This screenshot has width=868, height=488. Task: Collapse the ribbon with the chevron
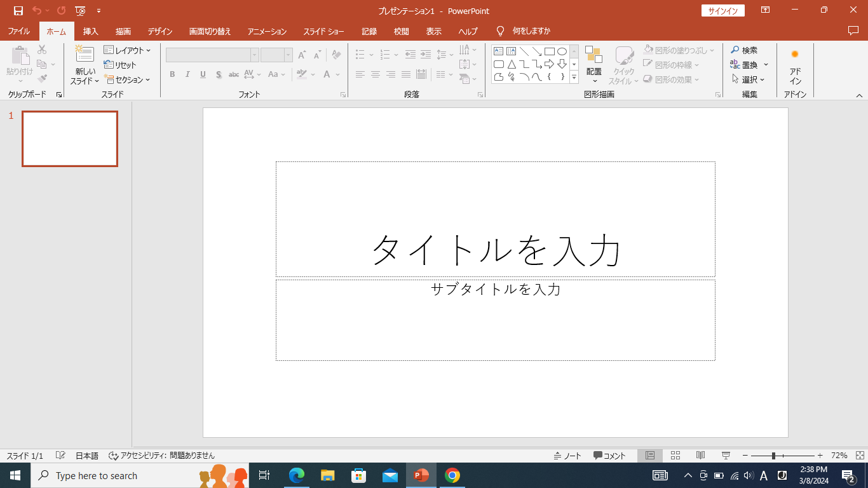click(x=859, y=95)
